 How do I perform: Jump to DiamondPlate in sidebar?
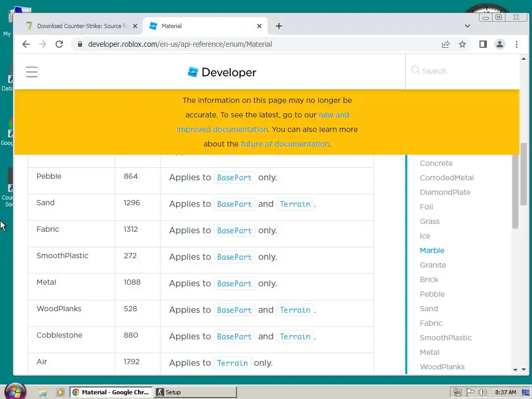tap(445, 192)
